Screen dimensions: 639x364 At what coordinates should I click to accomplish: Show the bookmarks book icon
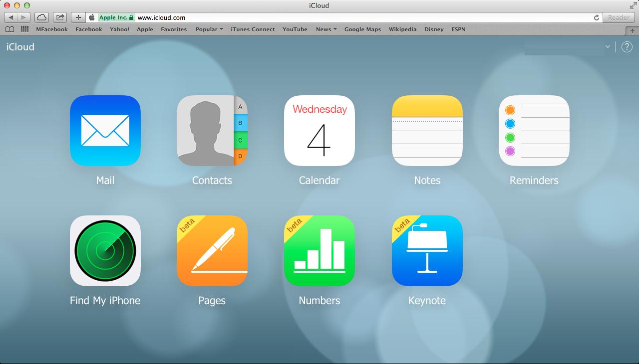point(9,29)
